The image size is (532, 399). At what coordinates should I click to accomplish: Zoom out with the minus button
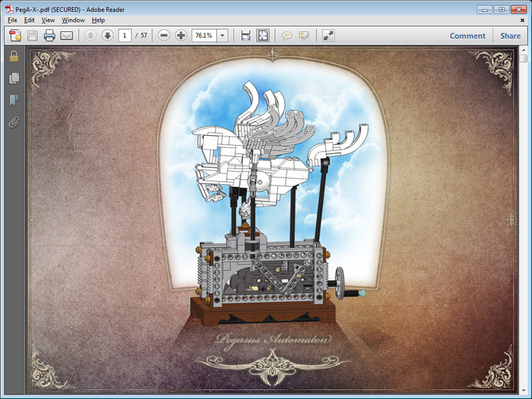click(164, 36)
